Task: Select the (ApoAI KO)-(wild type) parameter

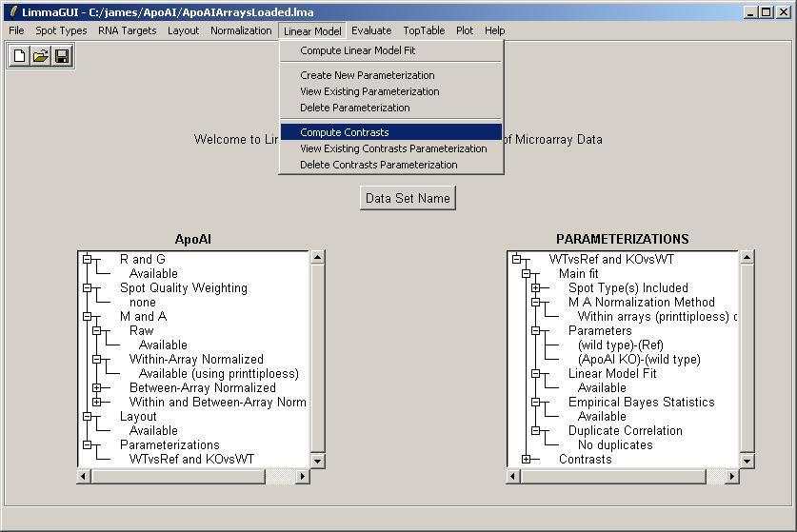Action: [x=638, y=359]
